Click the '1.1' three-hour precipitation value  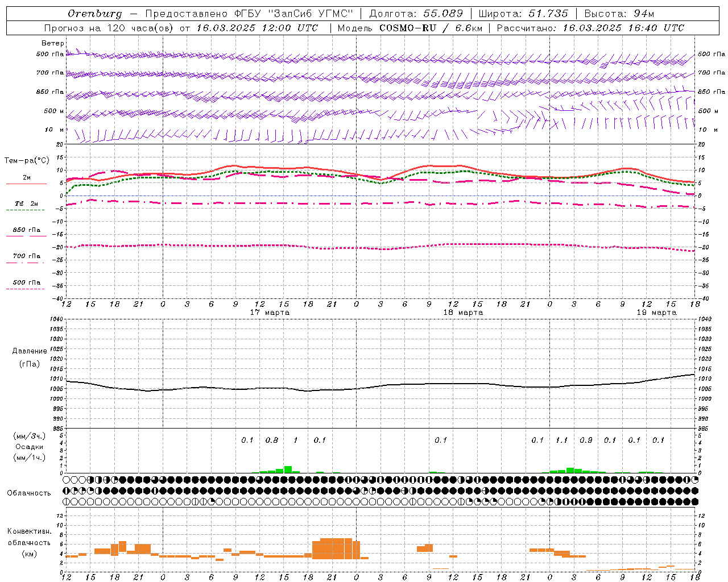pos(561,440)
